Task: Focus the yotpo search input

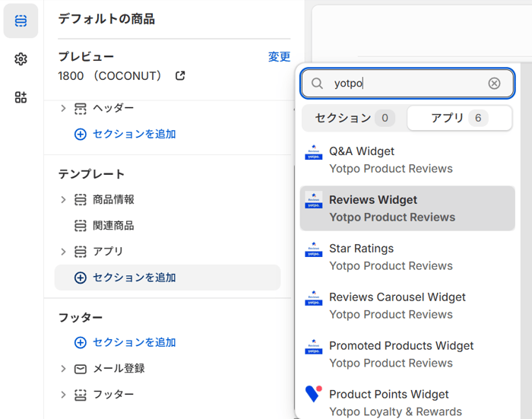Action: 407,83
